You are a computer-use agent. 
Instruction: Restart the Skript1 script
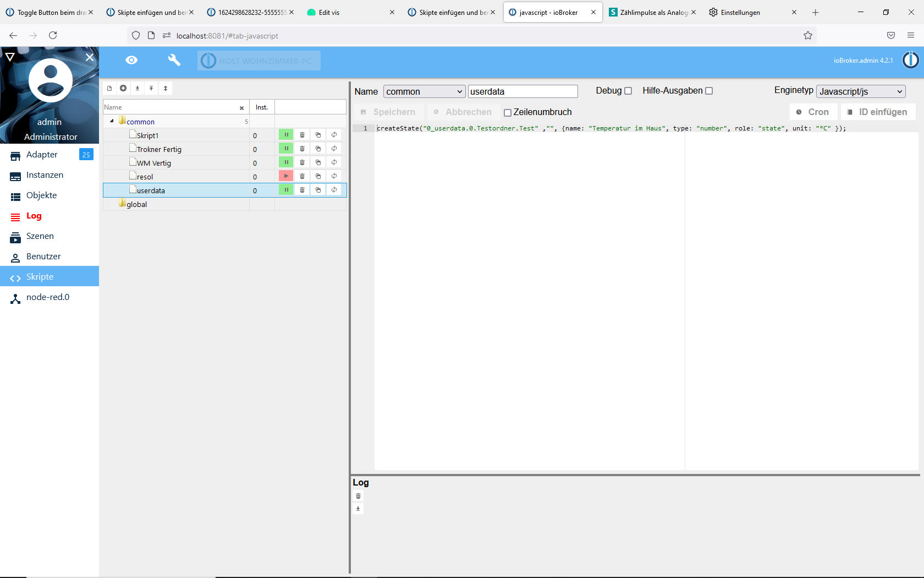coord(334,135)
